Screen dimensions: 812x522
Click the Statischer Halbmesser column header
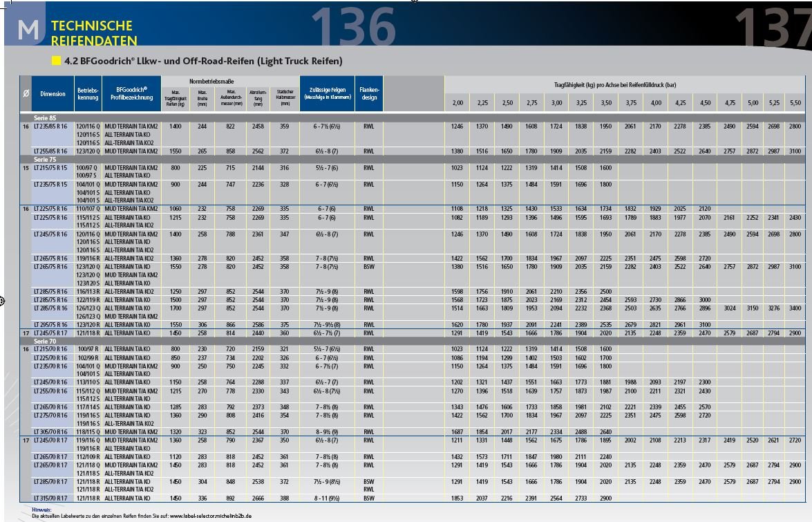click(285, 98)
